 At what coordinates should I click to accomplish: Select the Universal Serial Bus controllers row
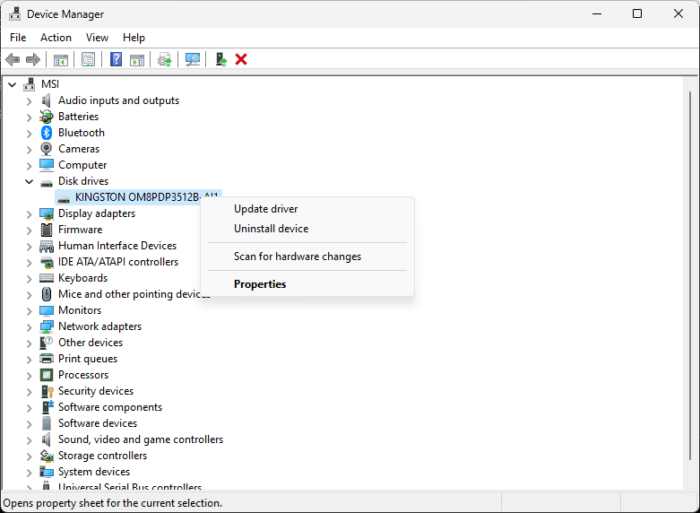click(129, 487)
